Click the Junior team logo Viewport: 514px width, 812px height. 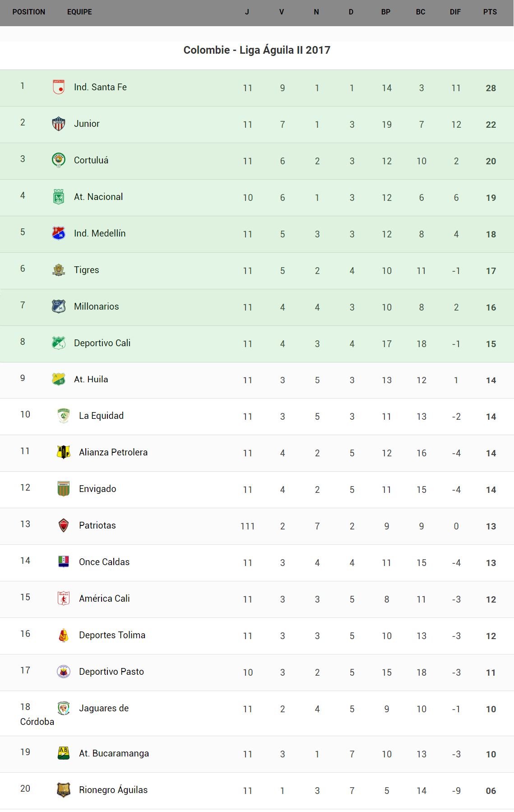(x=59, y=124)
